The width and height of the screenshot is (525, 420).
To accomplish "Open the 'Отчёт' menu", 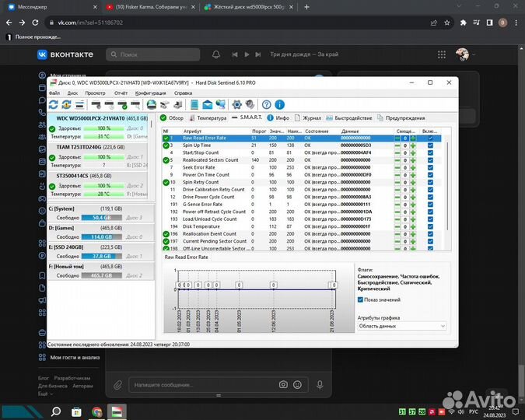I will pyautogui.click(x=121, y=93).
